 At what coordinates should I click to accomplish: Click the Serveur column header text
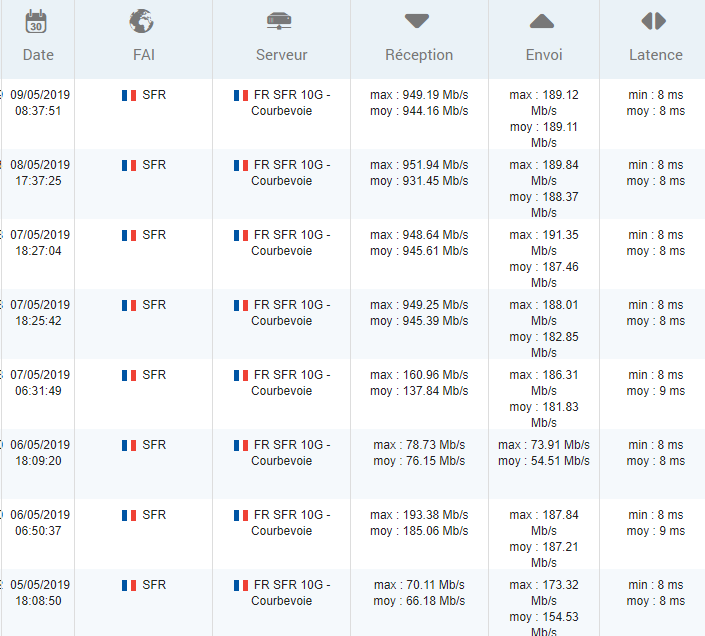tap(281, 55)
